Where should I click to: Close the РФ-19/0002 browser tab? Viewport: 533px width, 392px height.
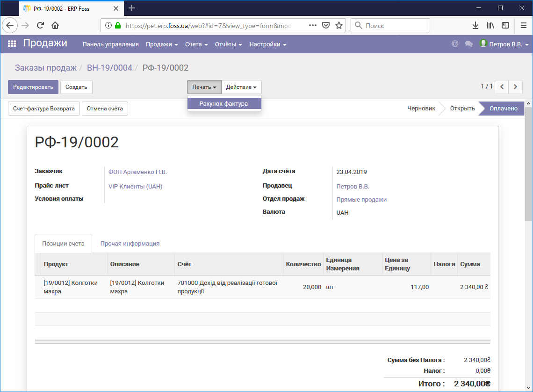tap(115, 8)
